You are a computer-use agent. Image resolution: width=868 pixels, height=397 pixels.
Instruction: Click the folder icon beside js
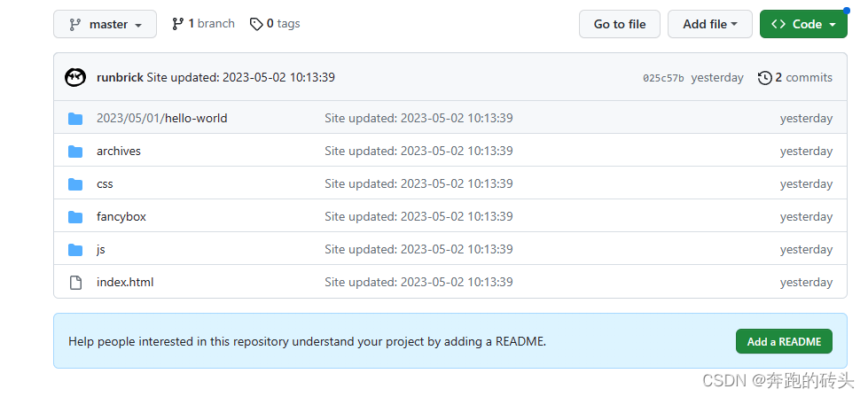click(75, 249)
